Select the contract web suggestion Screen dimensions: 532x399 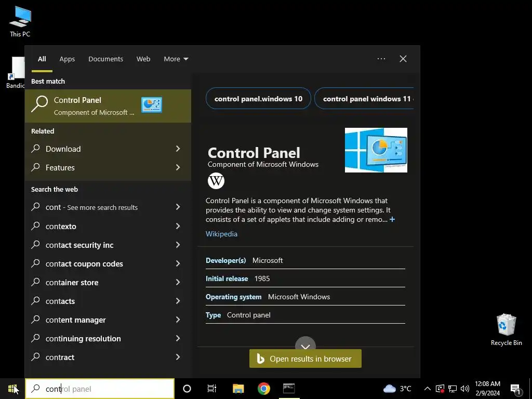click(108, 357)
